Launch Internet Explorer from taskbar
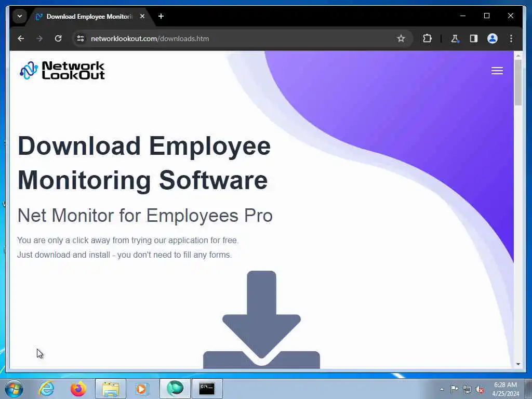Viewport: 532px width, 399px height. 46,389
